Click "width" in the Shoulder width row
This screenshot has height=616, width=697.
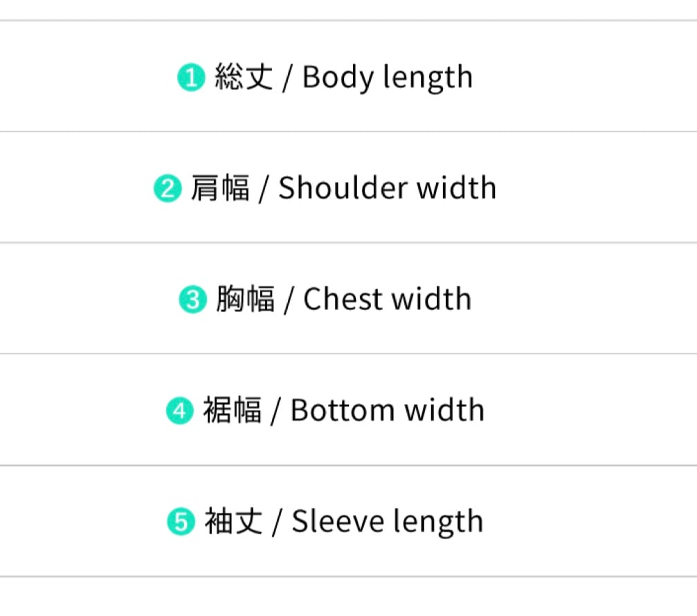pyautogui.click(x=458, y=188)
